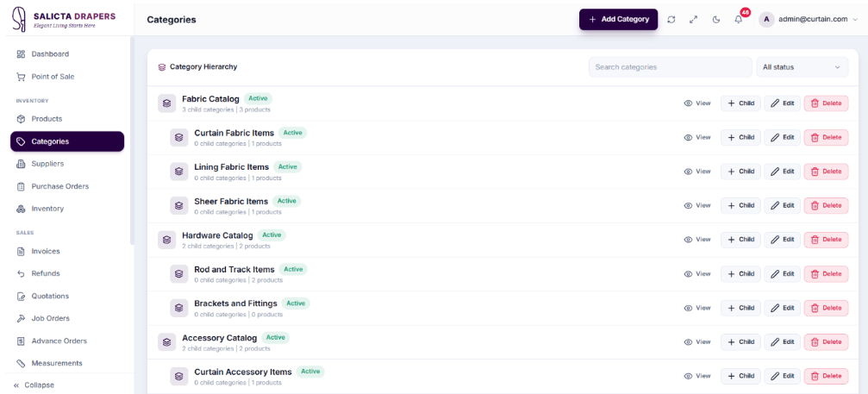Edit the Rod and Track Items category
The height and width of the screenshot is (394, 868).
[782, 274]
